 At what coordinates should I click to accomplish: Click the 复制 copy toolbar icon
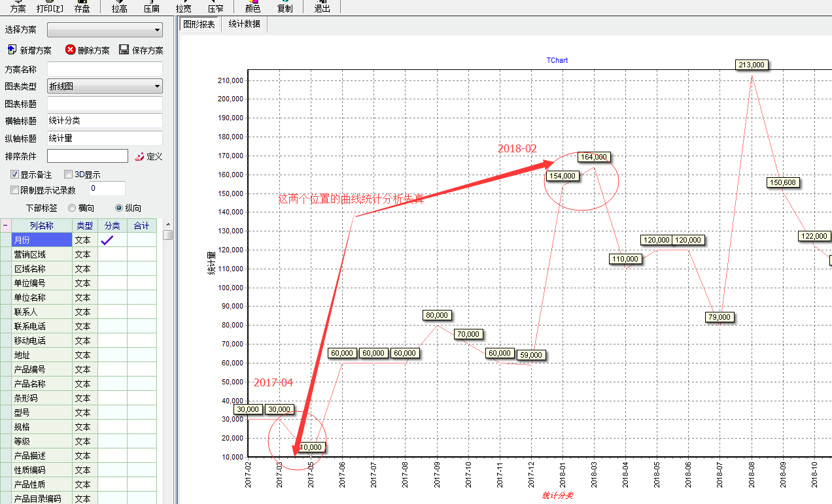pos(285,7)
